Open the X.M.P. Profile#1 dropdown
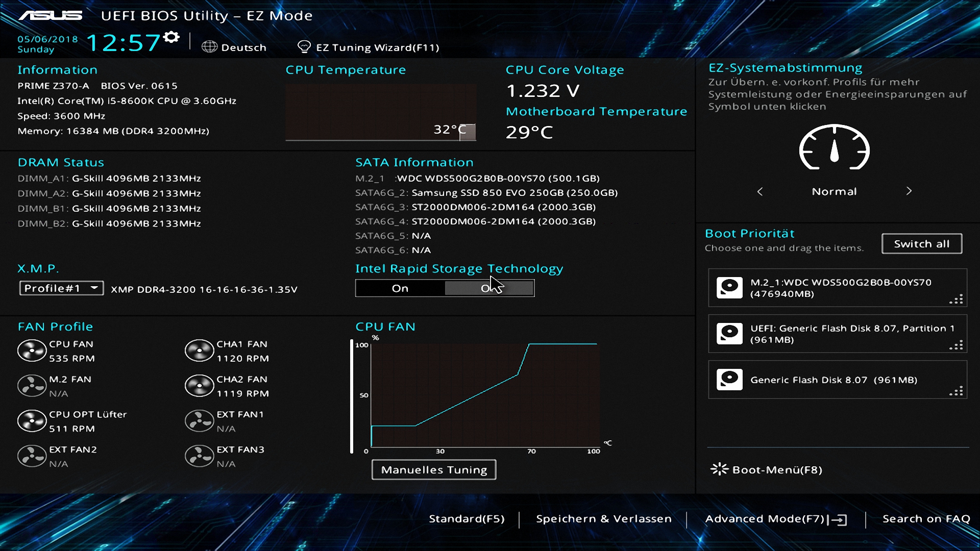This screenshot has width=980, height=551. [61, 288]
